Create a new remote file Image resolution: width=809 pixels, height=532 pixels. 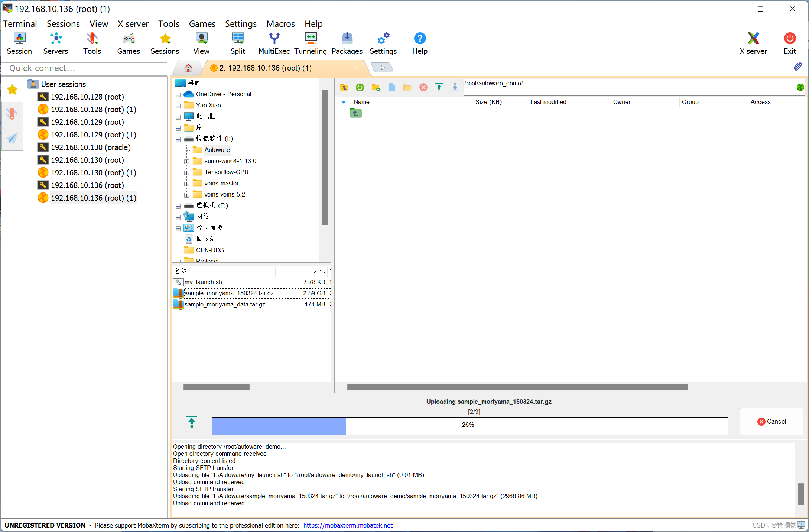pos(392,87)
